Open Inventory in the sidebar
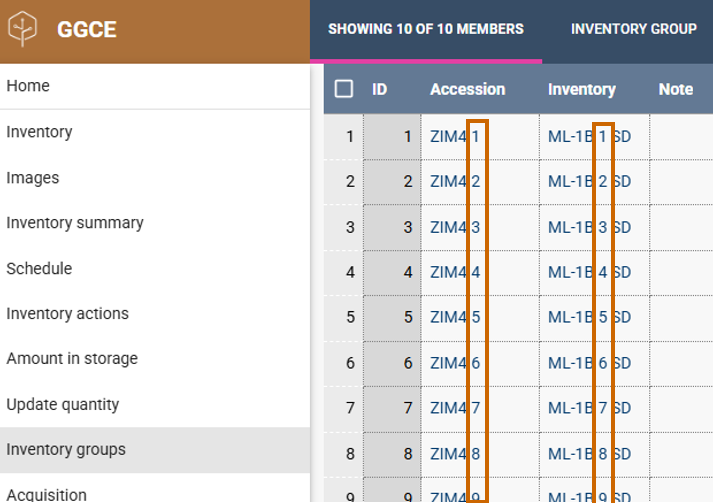 [39, 132]
